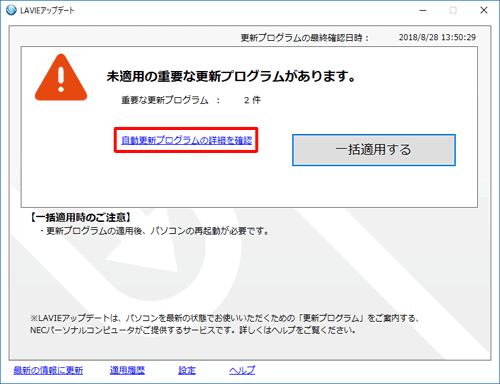This screenshot has height=384, width=500.
Task: Select the timestamp 2018/8/28 13:50:29
Action: pos(437,37)
